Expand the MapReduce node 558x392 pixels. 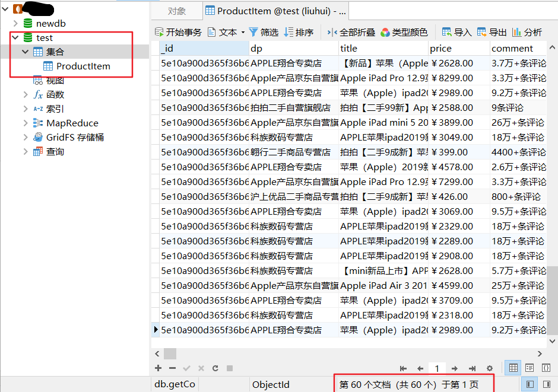pyautogui.click(x=26, y=123)
